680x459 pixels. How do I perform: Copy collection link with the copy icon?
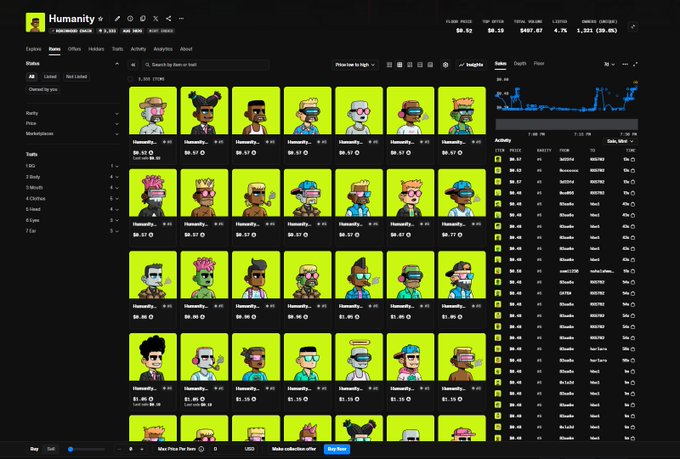(143, 19)
